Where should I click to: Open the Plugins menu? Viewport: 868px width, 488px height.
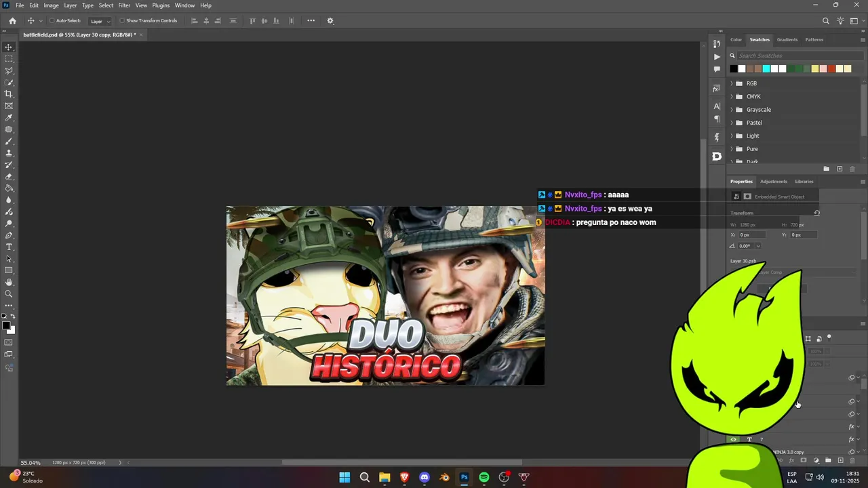click(x=161, y=5)
